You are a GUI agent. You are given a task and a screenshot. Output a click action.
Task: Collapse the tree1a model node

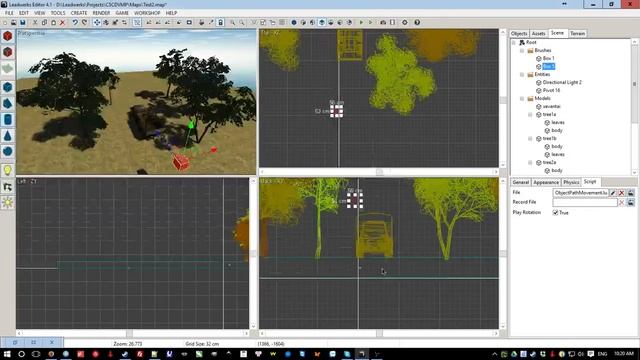click(x=530, y=114)
